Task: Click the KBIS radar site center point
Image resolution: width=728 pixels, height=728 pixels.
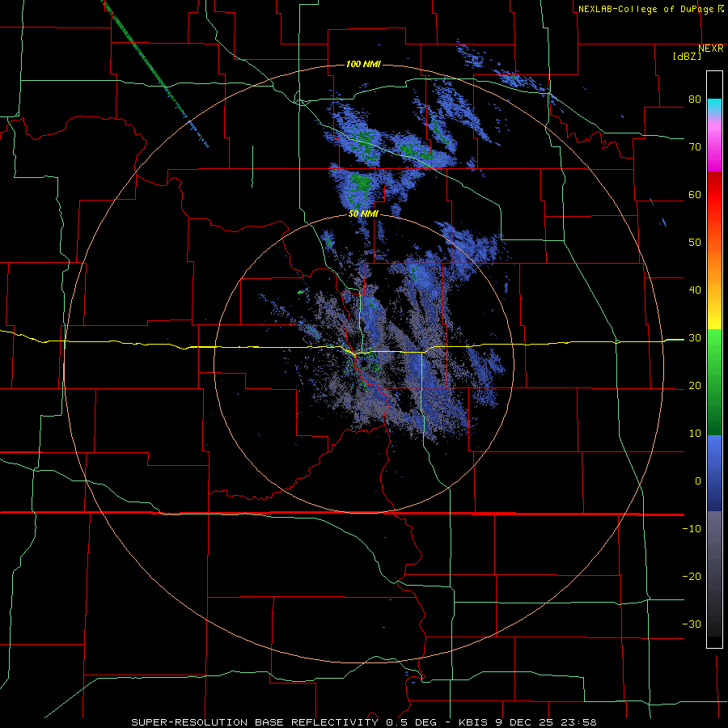Action: tap(363, 364)
